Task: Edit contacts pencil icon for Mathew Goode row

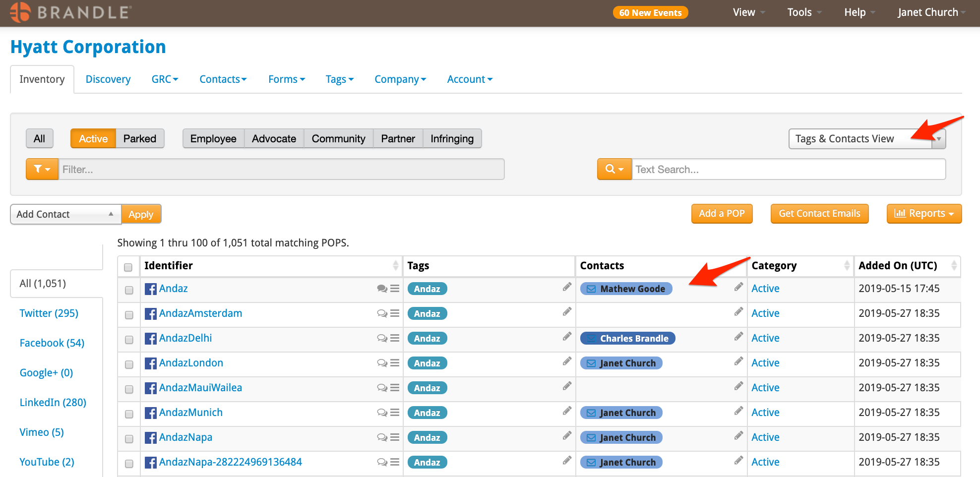Action: [x=738, y=287]
